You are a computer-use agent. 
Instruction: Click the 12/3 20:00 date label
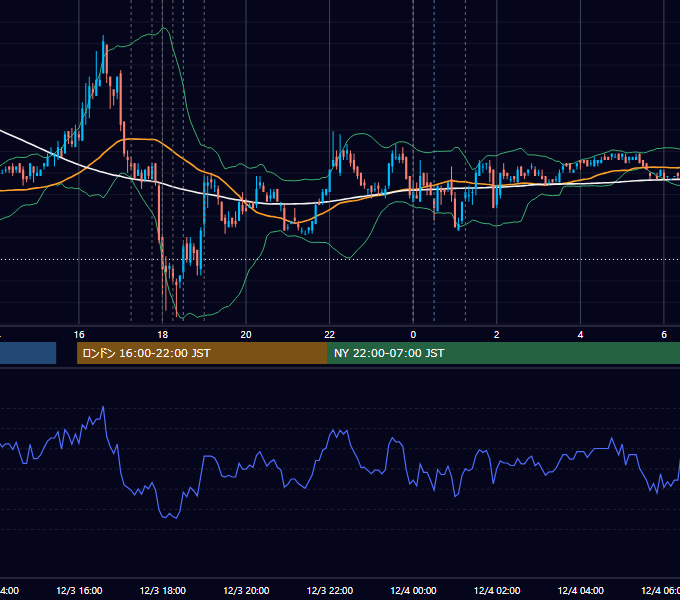(246, 590)
